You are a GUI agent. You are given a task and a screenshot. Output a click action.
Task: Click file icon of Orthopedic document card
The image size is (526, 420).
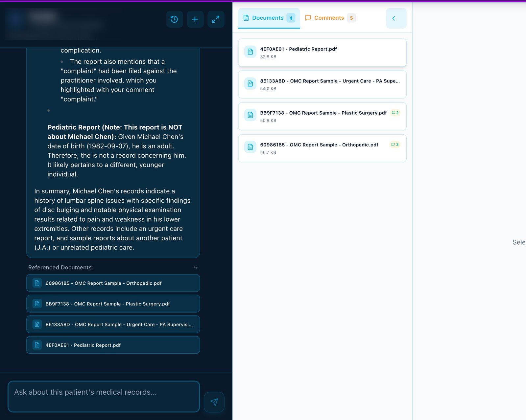(250, 147)
